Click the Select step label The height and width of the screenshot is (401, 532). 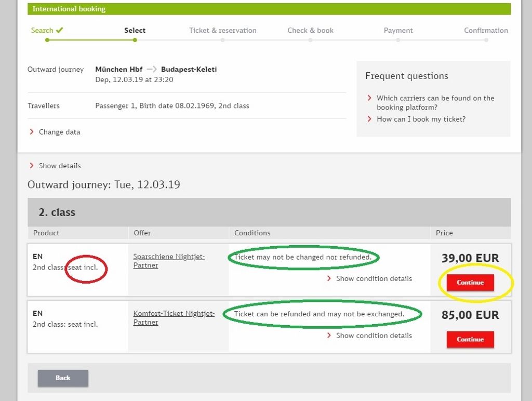[x=135, y=30]
